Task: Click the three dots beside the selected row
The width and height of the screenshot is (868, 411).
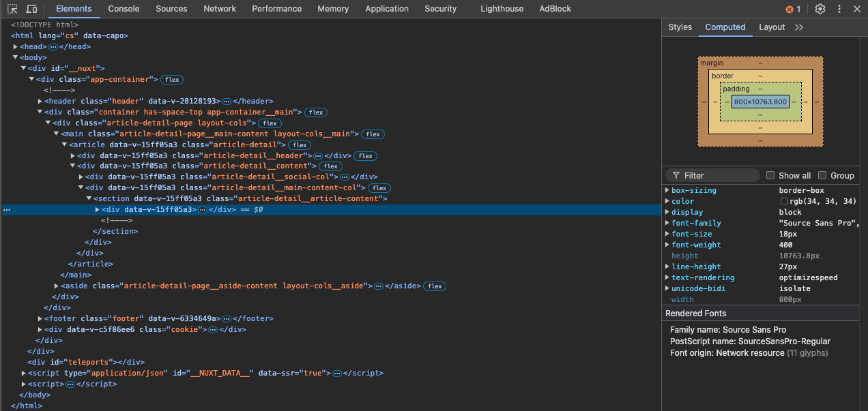Action: (7, 210)
